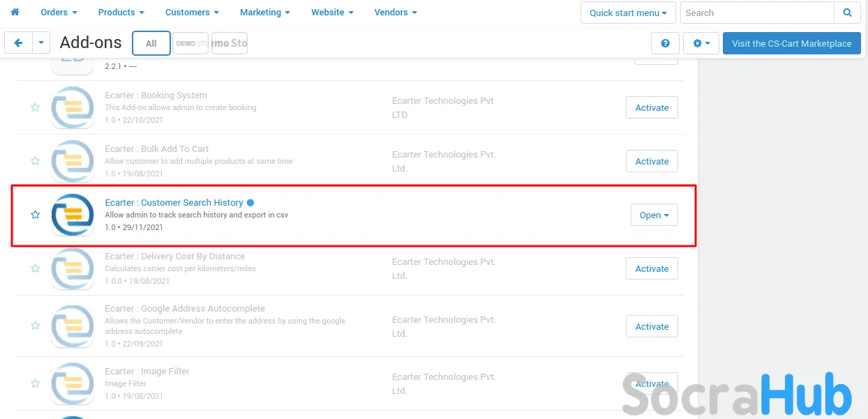
Task: Click the search magnifier button
Action: [847, 13]
